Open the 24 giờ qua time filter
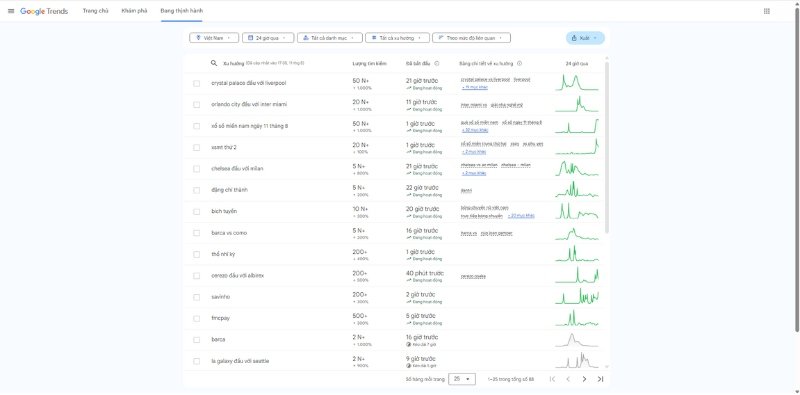The height and width of the screenshot is (395, 800). pos(268,38)
